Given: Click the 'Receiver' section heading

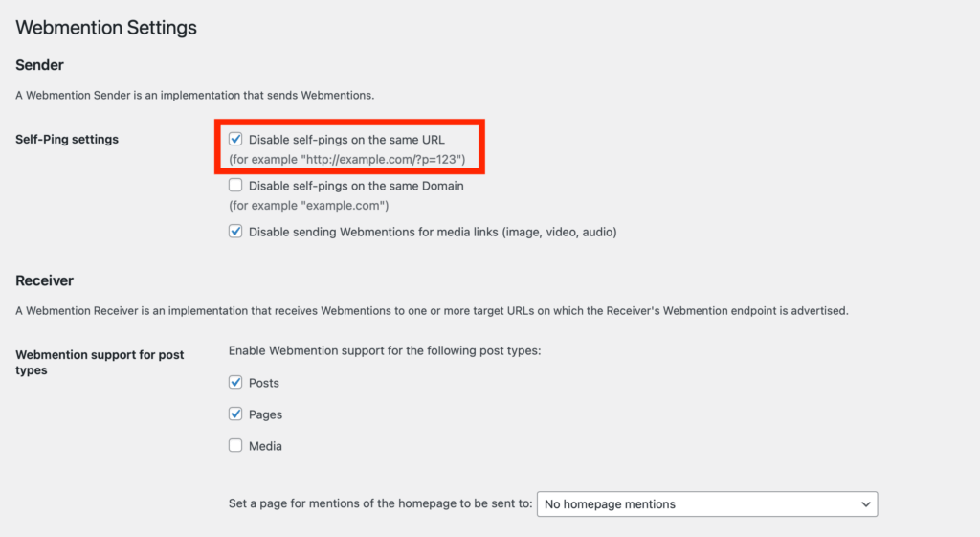Looking at the screenshot, I should click(44, 280).
